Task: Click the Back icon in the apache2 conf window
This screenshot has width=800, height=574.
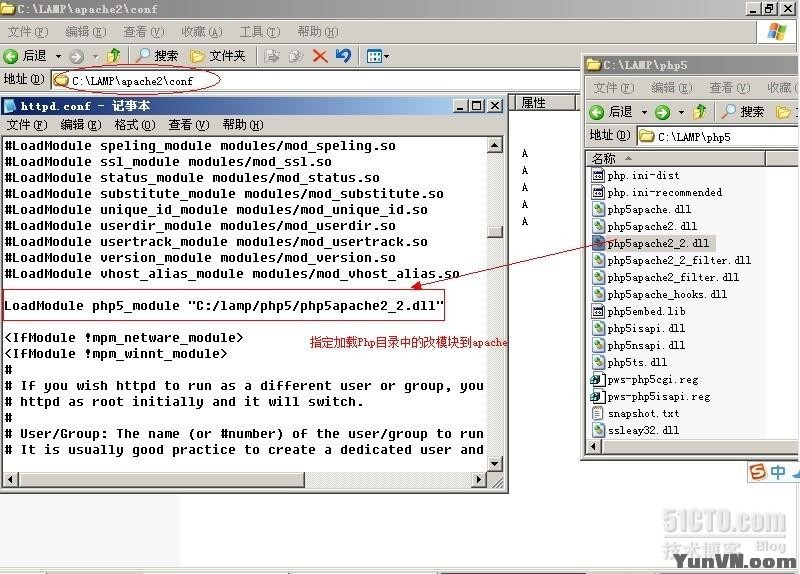Action: [11, 56]
